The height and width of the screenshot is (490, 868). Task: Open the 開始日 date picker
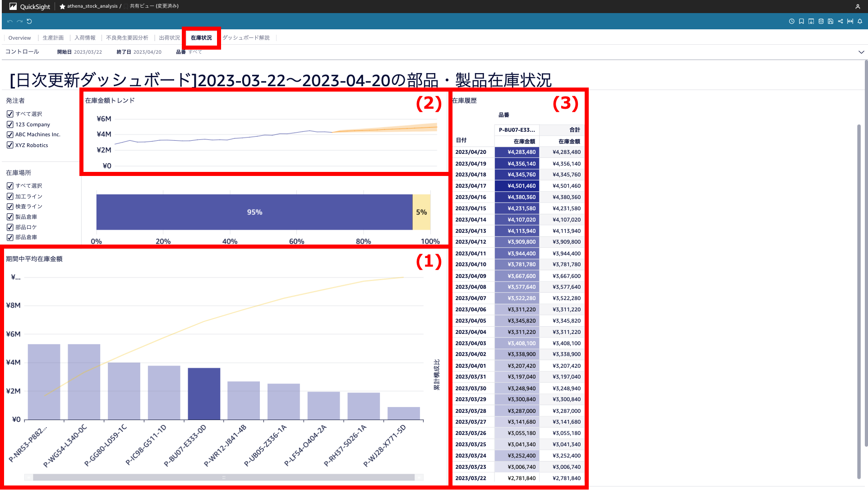pos(88,52)
